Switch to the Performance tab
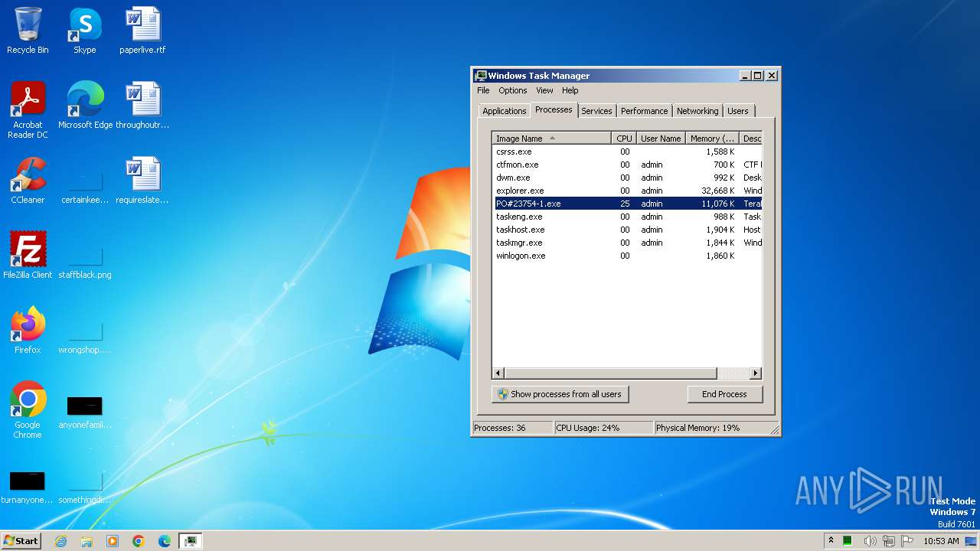Image resolution: width=980 pixels, height=551 pixels. pos(644,111)
